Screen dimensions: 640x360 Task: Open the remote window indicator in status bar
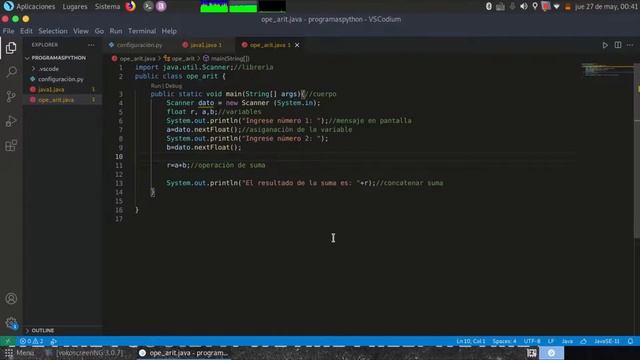tap(8, 341)
